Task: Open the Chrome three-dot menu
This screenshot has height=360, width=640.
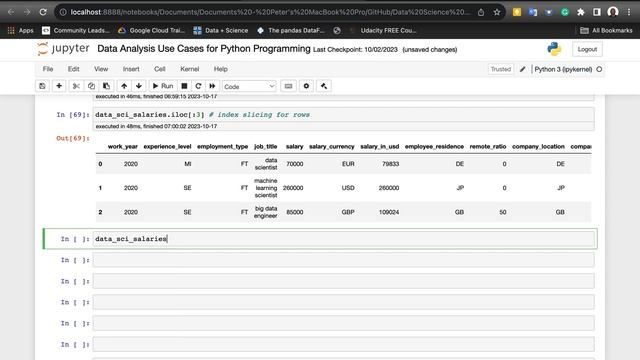Action: click(629, 12)
